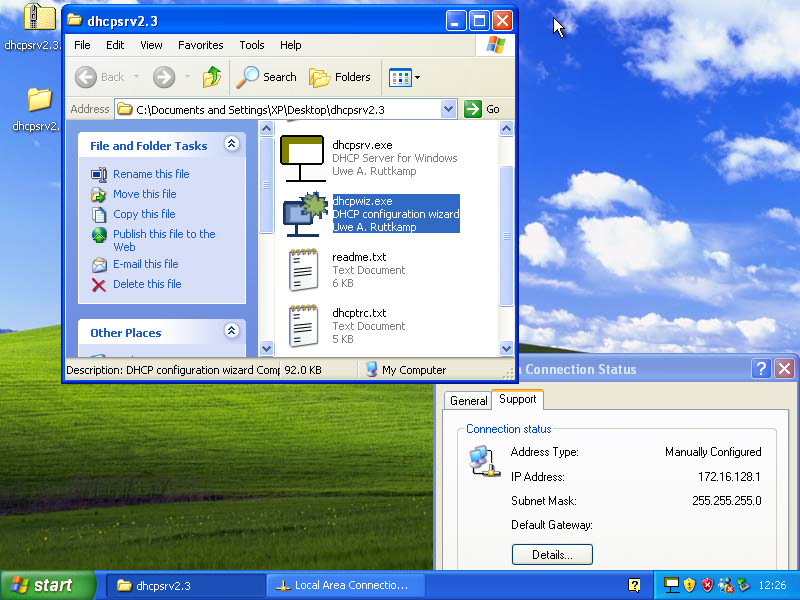The image size is (800, 600).
Task: Click the Delete this file link
Action: [x=147, y=284]
